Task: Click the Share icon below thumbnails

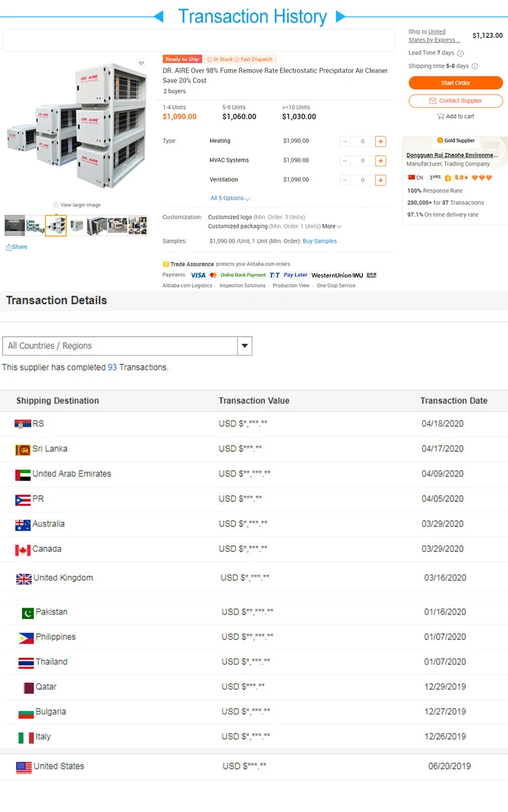Action: click(9, 247)
